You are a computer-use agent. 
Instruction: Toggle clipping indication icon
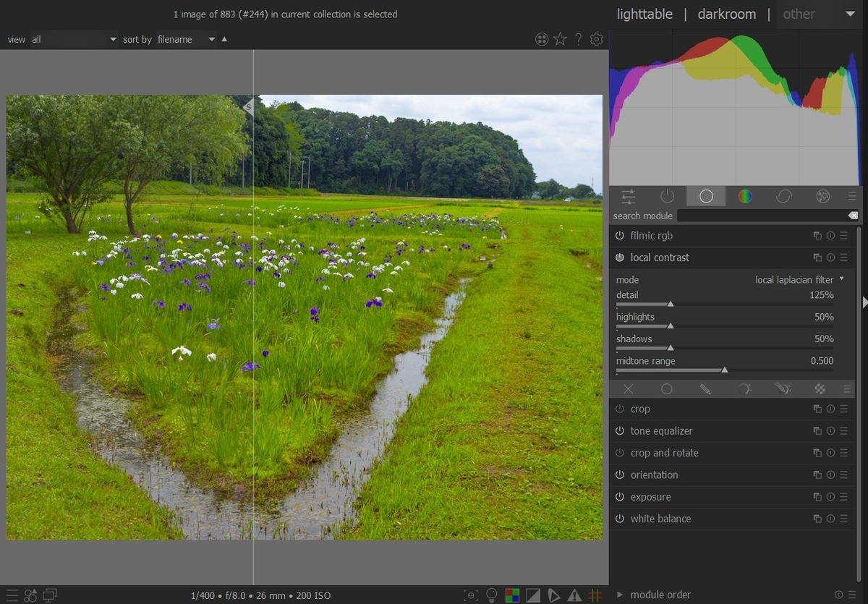[x=533, y=595]
